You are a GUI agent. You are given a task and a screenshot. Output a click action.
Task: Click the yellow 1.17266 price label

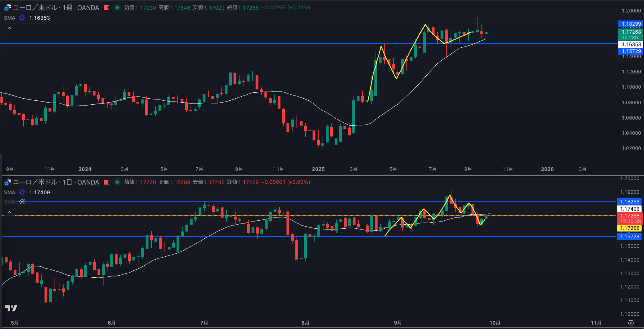pos(630,228)
